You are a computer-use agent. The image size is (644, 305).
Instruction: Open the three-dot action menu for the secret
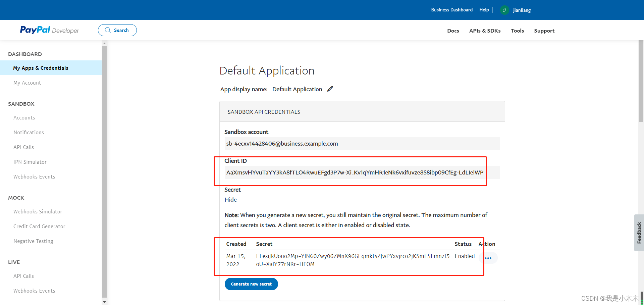pos(488,258)
